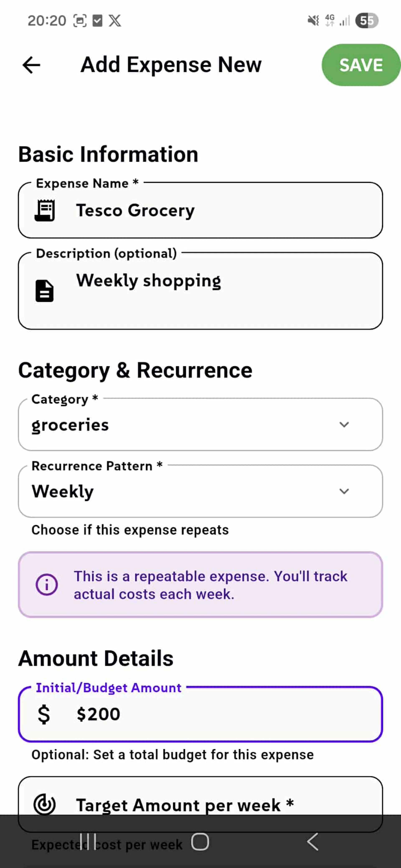Image resolution: width=401 pixels, height=868 pixels.
Task: Open the Recurrence Pattern dropdown showing Weekly
Action: tap(200, 491)
